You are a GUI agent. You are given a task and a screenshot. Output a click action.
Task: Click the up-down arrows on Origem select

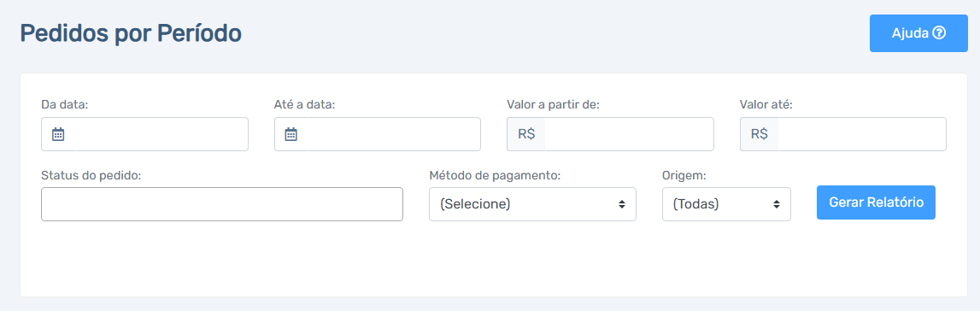[777, 204]
